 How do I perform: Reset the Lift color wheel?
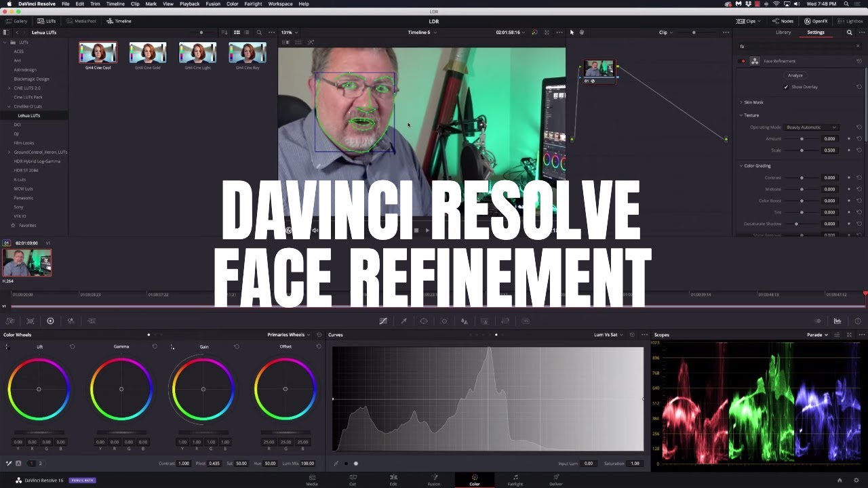(x=73, y=346)
